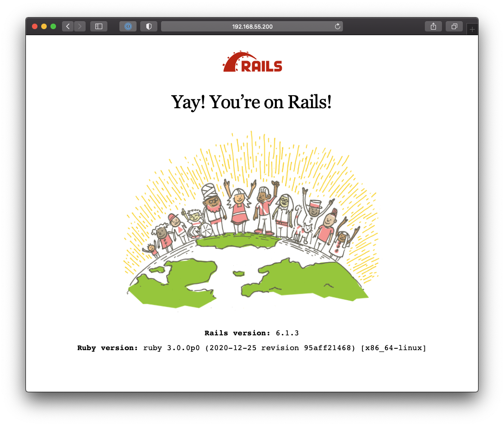
Task: Click the address bar showing 192.168.55.200
Action: pyautogui.click(x=252, y=26)
